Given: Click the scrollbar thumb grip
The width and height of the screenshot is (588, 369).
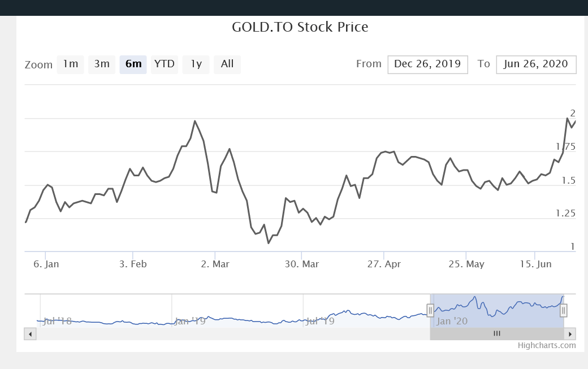Looking at the screenshot, I should pyautogui.click(x=497, y=333).
